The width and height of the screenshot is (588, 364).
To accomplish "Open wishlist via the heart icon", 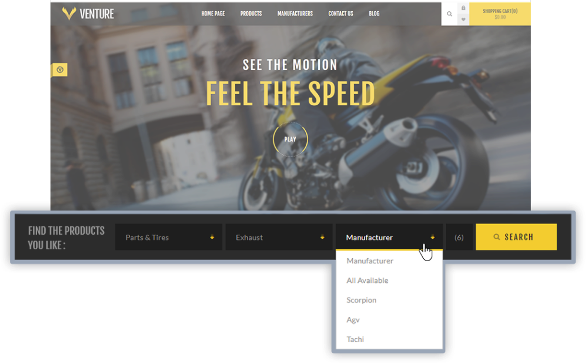I will (x=463, y=19).
